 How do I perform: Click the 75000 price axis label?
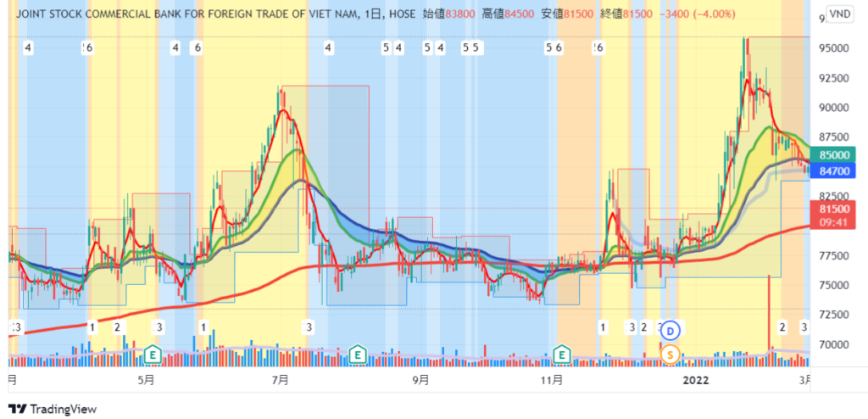pyautogui.click(x=835, y=285)
